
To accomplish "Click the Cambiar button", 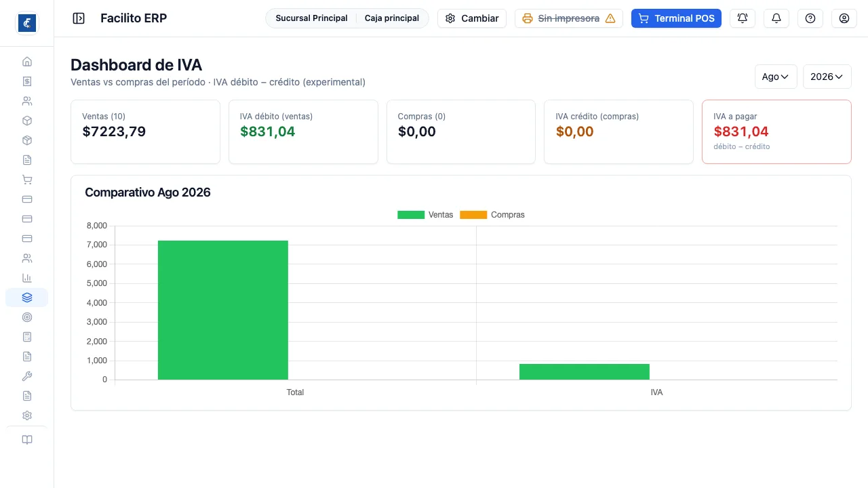I will pyautogui.click(x=472, y=18).
